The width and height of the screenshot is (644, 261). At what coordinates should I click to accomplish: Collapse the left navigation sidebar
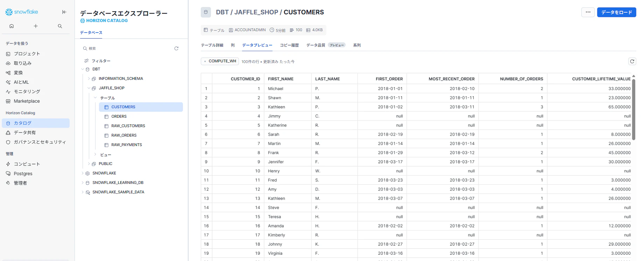(64, 12)
